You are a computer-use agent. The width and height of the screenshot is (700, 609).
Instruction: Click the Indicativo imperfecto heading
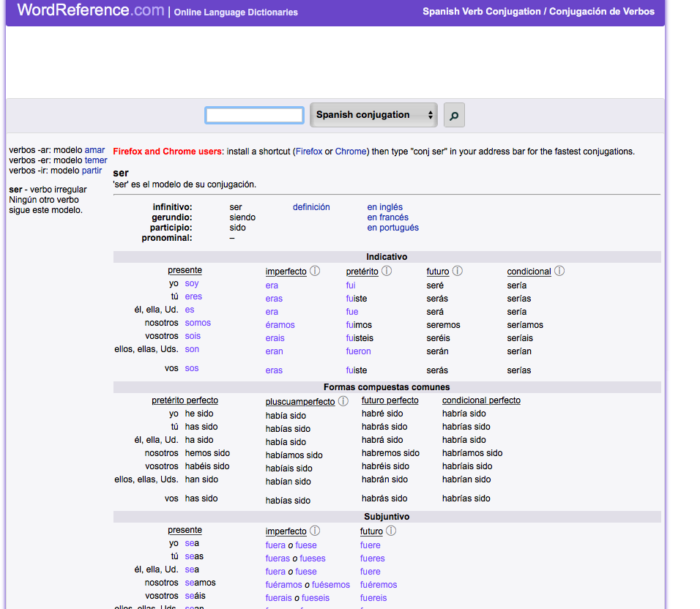286,272
